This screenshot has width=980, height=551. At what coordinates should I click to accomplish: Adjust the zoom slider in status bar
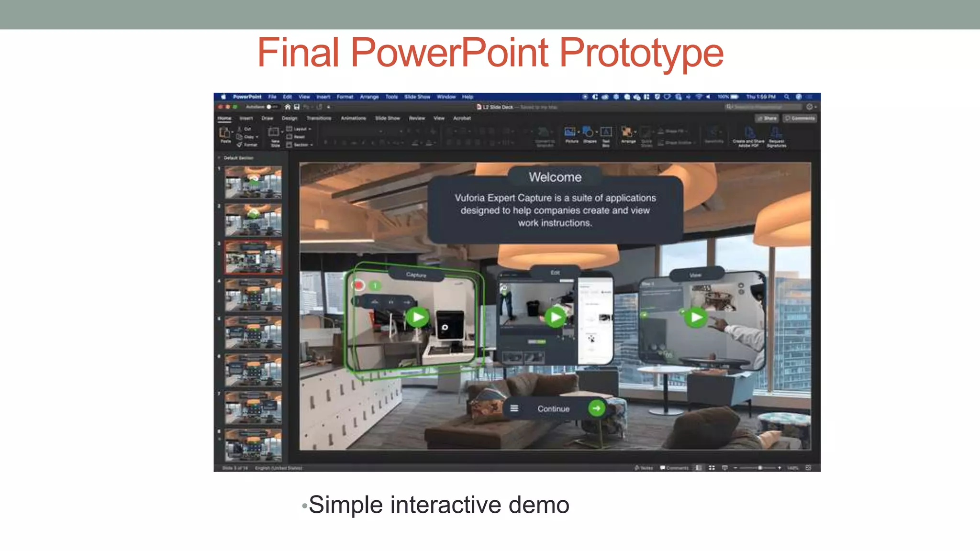pyautogui.click(x=759, y=468)
